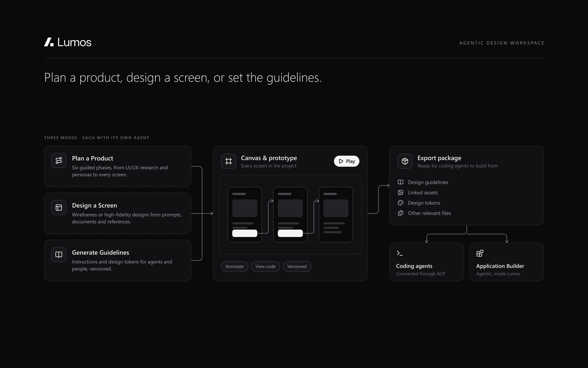The width and height of the screenshot is (588, 368).
Task: Click the Versioned pill
Action: (x=297, y=266)
